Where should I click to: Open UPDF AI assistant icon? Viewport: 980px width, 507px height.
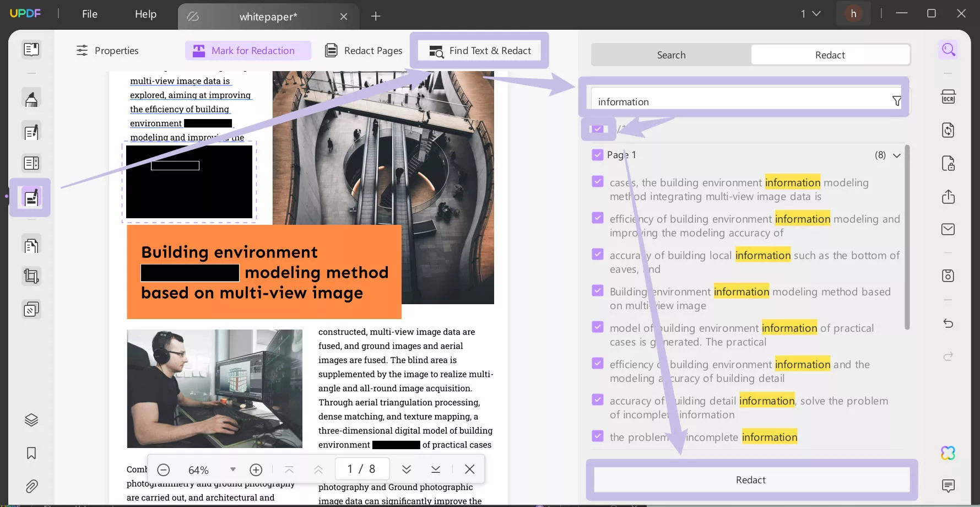point(948,453)
